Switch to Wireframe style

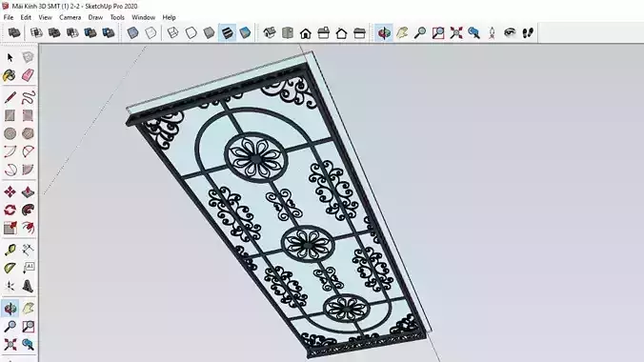[x=173, y=32]
